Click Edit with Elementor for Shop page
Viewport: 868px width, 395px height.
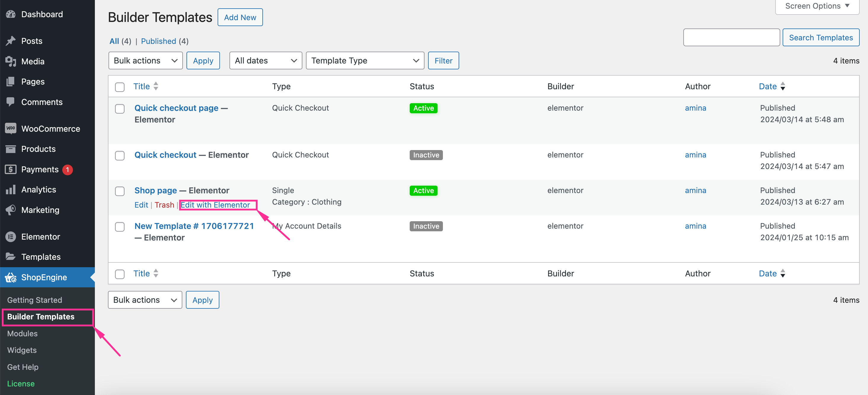[x=216, y=205]
